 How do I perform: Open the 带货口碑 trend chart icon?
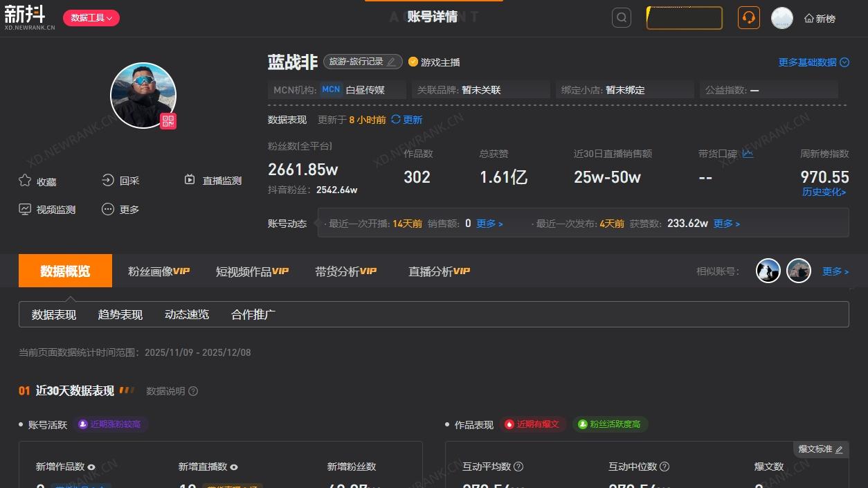(x=747, y=154)
